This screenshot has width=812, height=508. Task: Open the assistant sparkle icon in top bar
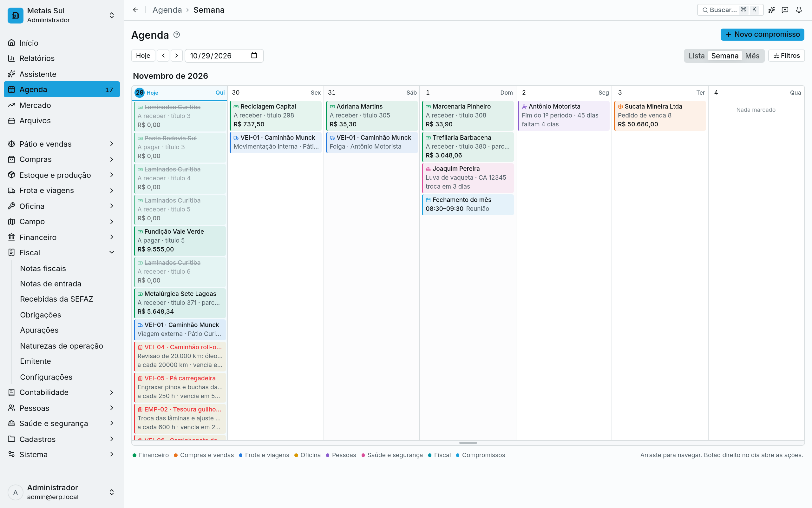coord(771,10)
